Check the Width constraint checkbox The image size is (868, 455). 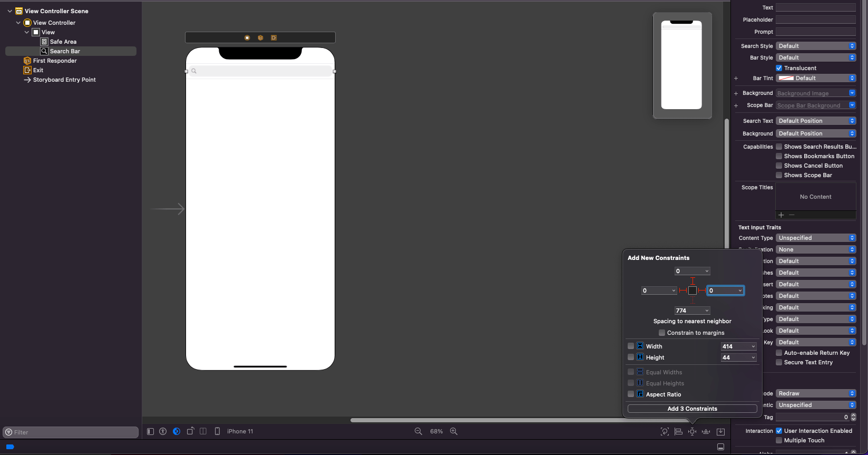tap(631, 346)
